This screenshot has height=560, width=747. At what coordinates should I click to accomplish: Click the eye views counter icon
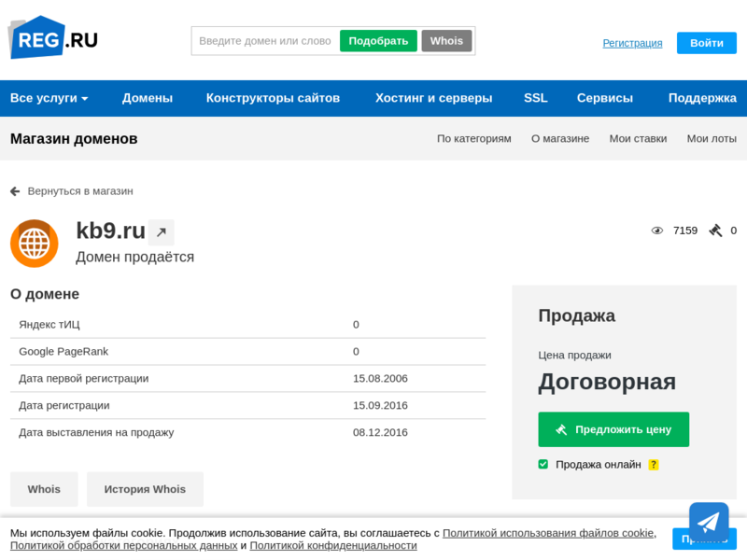tap(657, 231)
